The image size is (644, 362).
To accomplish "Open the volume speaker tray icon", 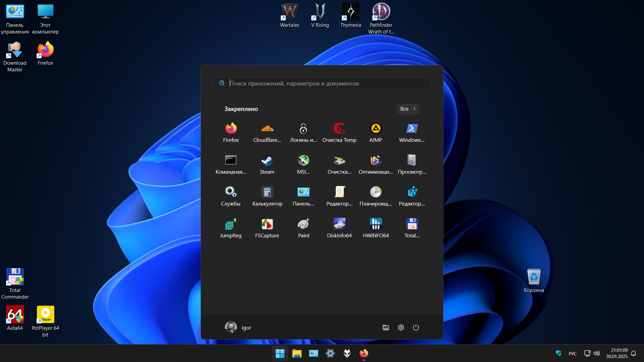I will click(597, 353).
